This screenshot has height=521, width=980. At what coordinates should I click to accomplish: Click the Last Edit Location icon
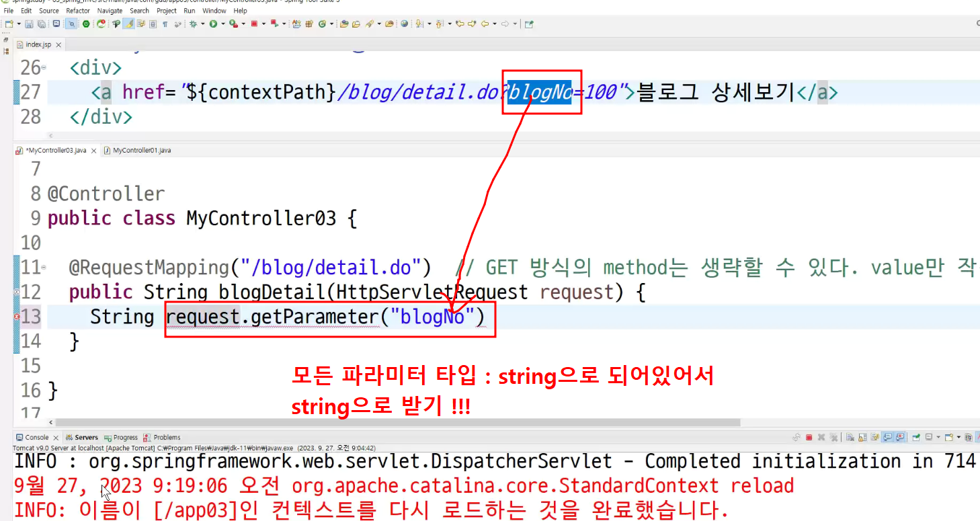click(x=460, y=24)
